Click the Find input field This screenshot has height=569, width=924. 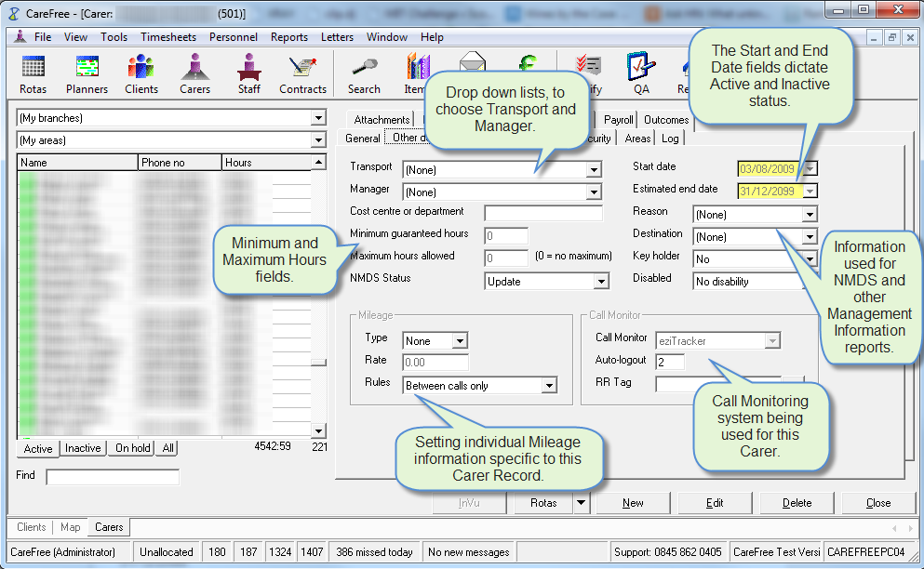(x=112, y=477)
